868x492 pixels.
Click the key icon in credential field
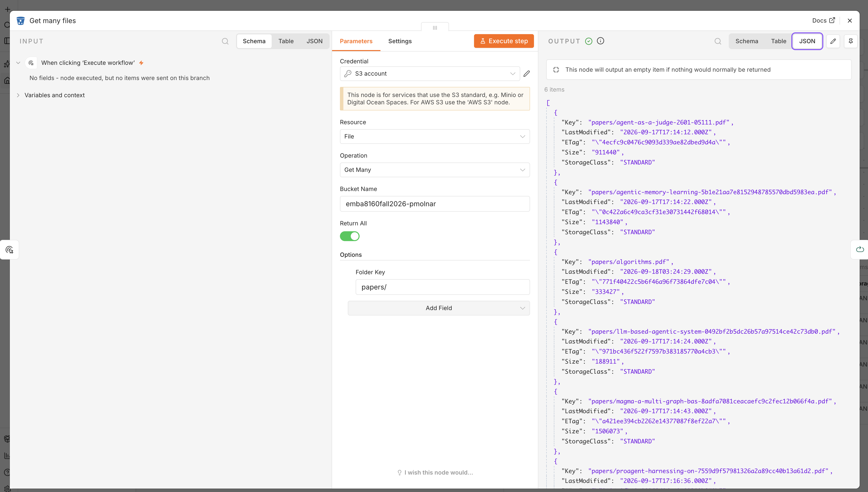[348, 74]
